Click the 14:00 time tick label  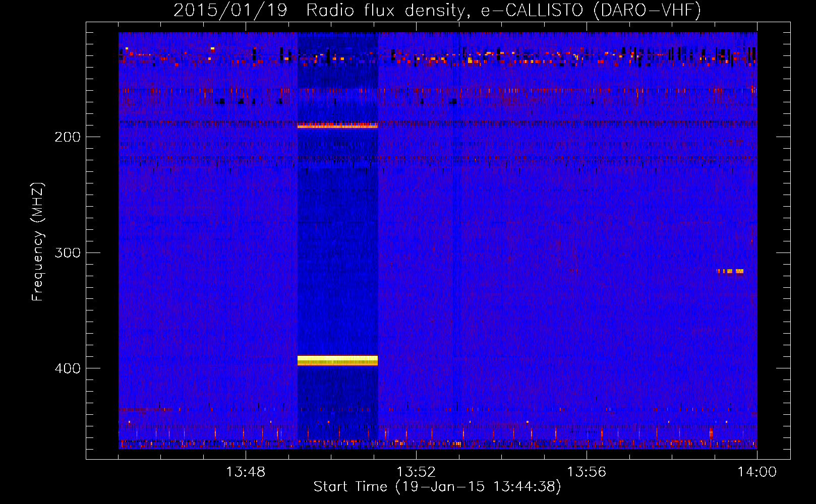tap(757, 472)
